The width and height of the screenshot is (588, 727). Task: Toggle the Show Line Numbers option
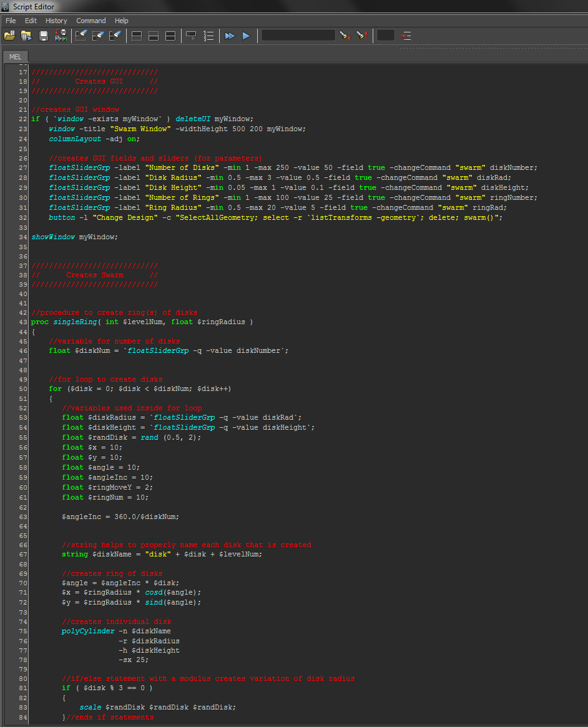point(207,36)
